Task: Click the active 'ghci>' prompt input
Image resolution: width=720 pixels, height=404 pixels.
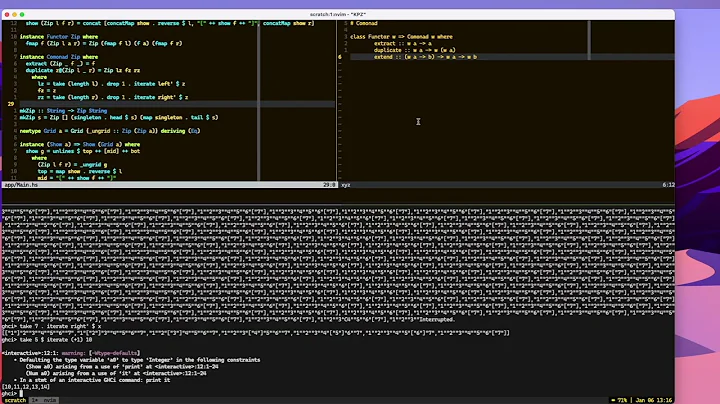Action: (x=11, y=393)
